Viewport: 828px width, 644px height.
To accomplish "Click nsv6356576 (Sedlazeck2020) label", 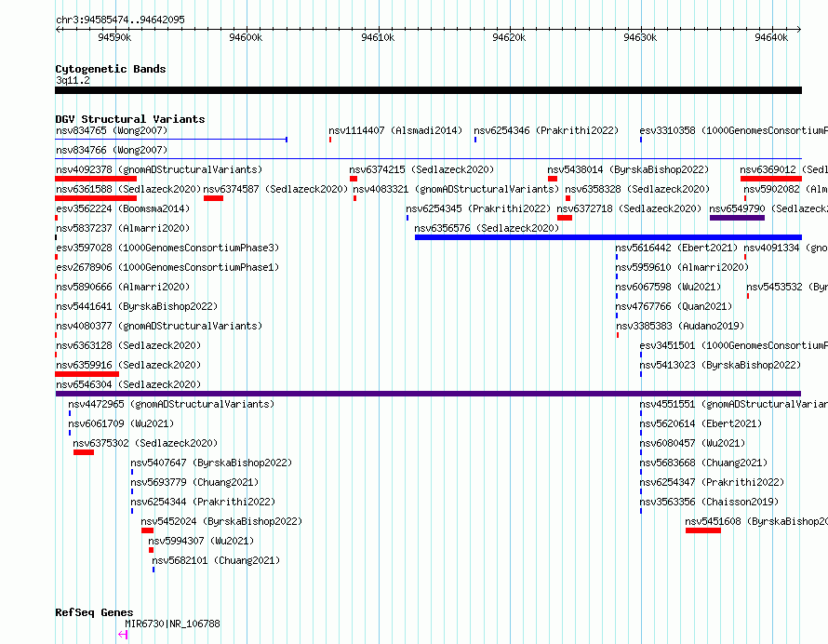I will tap(487, 228).
